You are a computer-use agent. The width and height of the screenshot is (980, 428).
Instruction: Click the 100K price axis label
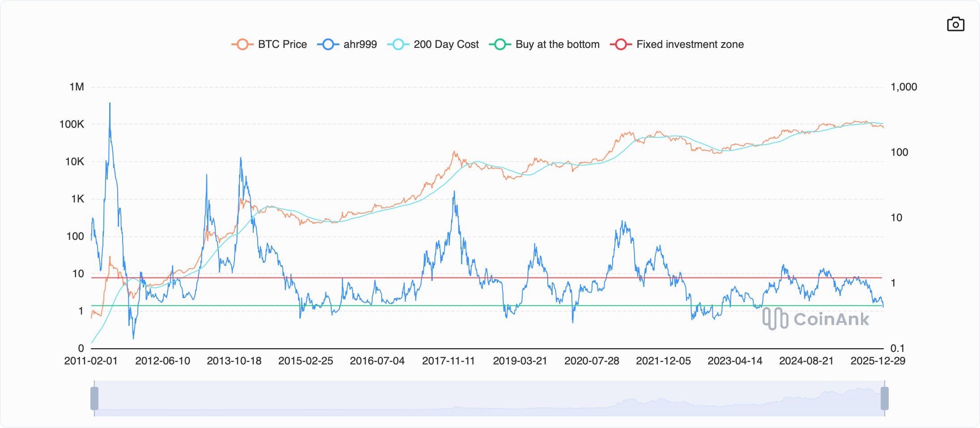tap(72, 124)
